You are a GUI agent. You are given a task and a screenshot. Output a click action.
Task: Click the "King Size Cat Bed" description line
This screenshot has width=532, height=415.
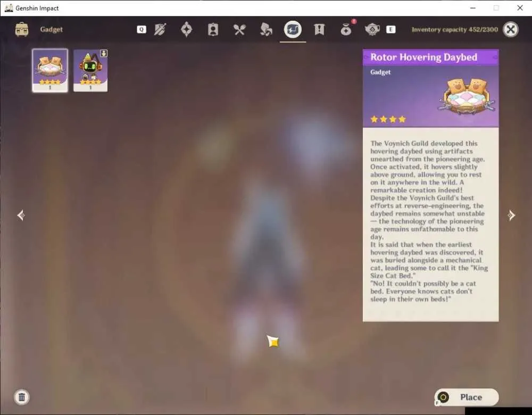[x=429, y=272]
